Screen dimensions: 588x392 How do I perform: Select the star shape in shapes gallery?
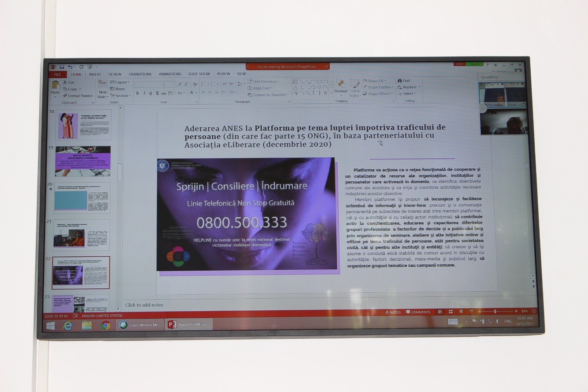325,93
